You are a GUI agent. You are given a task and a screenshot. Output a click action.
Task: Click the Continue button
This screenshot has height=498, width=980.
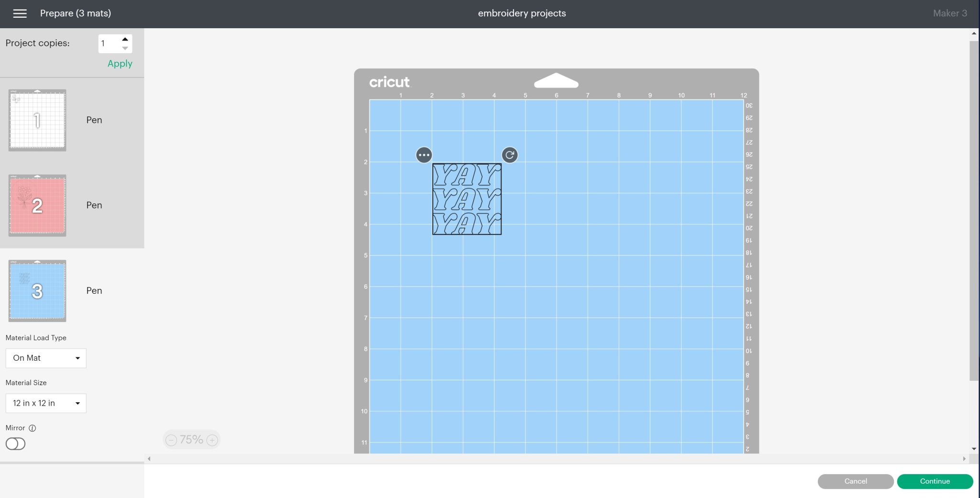(935, 481)
